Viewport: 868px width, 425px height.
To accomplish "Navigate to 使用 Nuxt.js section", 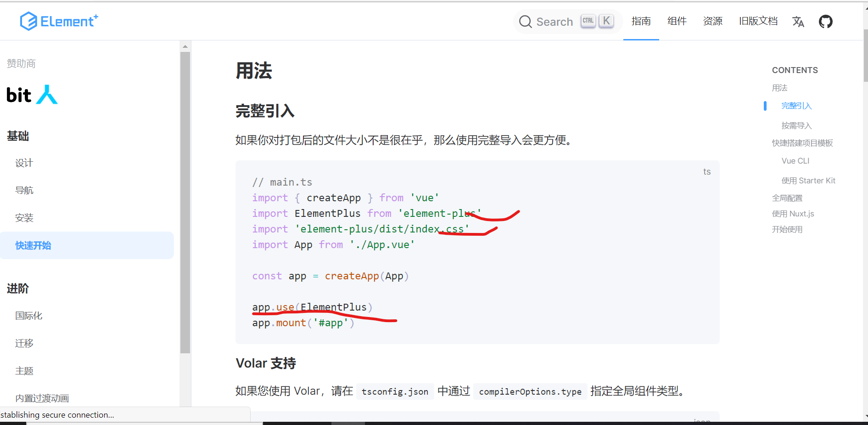I will 793,213.
